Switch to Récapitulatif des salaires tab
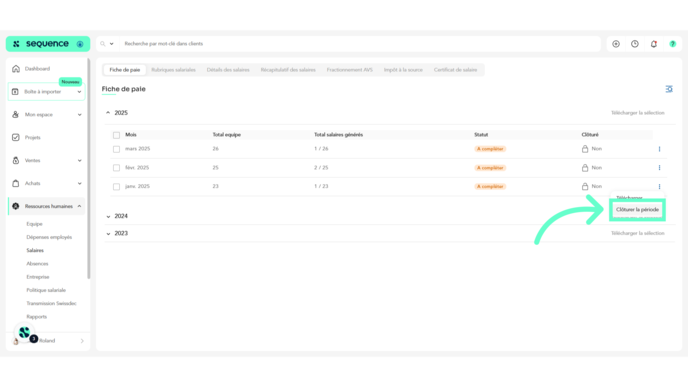 288,70
